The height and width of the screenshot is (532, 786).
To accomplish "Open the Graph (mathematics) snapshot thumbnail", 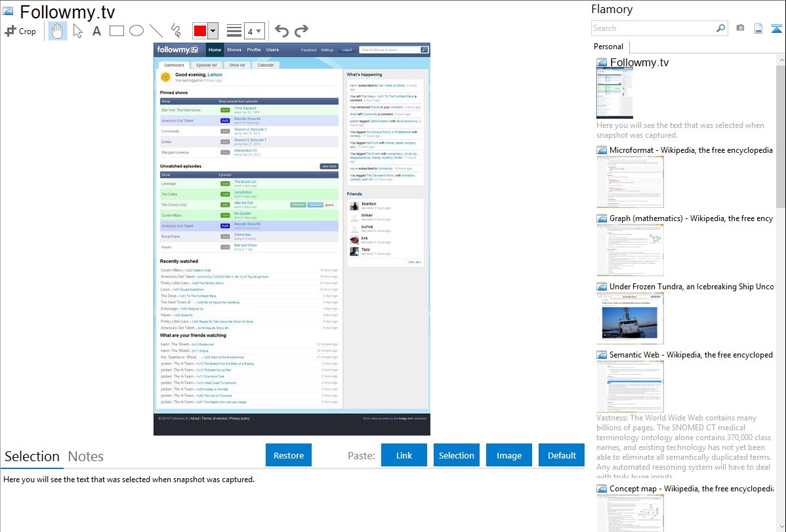I will click(x=630, y=250).
